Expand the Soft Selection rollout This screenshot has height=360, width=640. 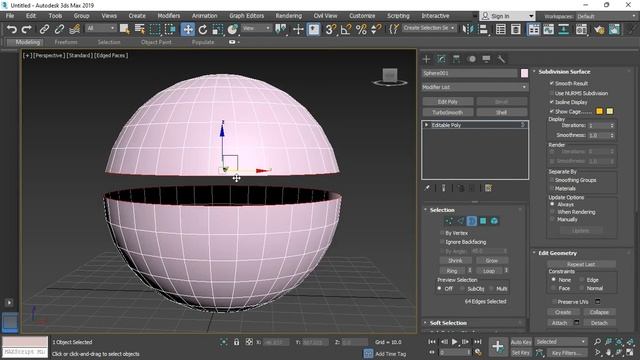tap(448, 323)
